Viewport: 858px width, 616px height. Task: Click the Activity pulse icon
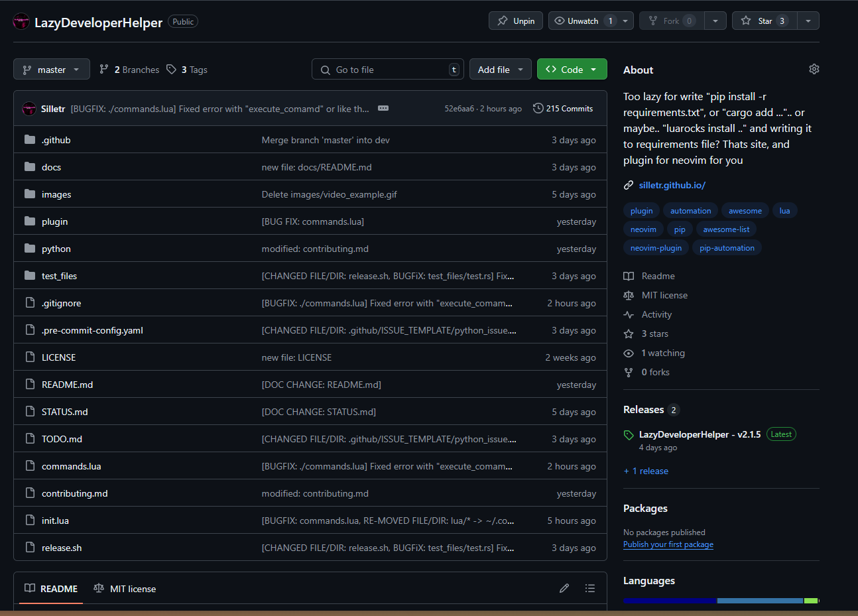[629, 314]
